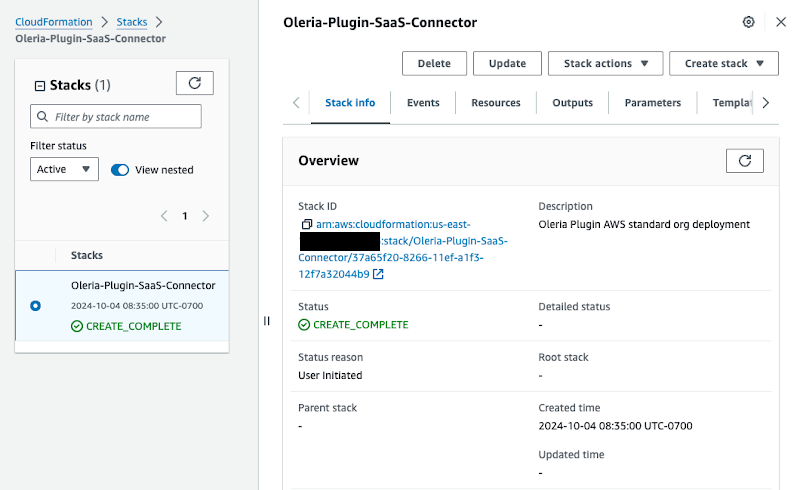800x490 pixels.
Task: Select the Oleria-Plugin-SaaS-Connector radio button
Action: 35,306
